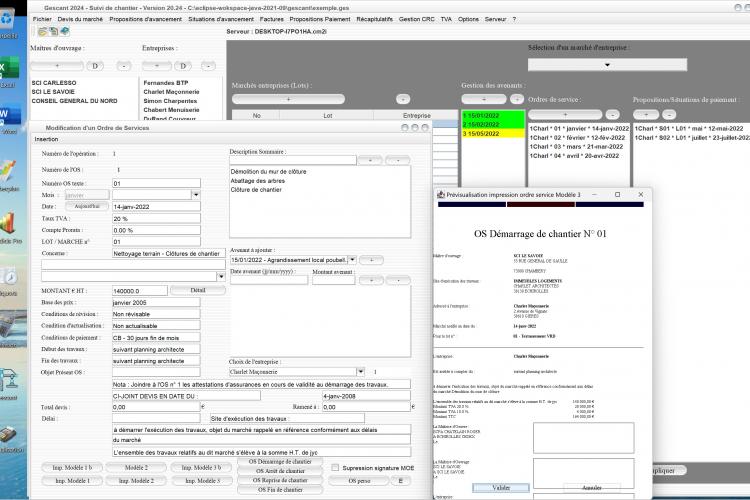Open Sélection d'un marché d'entreprise dropdown

tap(607, 65)
